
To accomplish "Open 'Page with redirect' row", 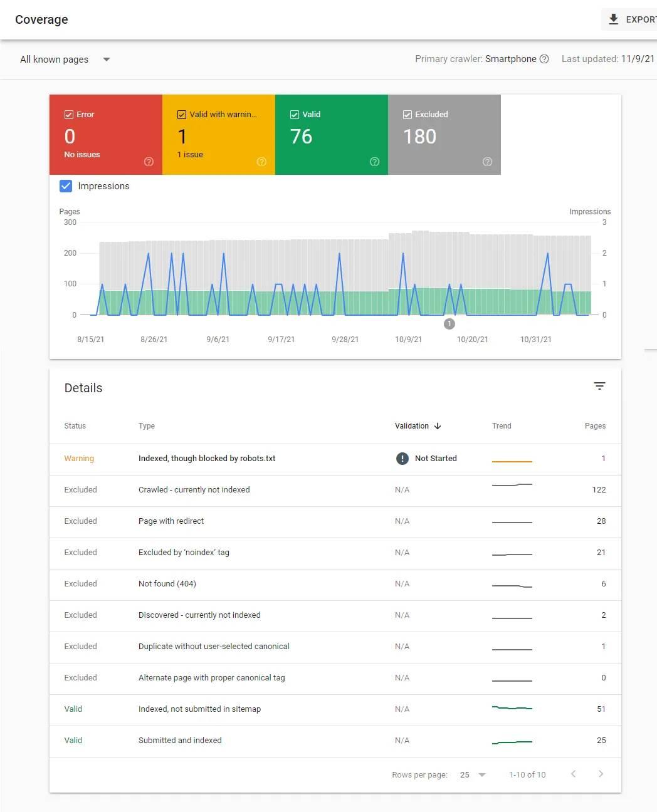I will click(x=335, y=522).
